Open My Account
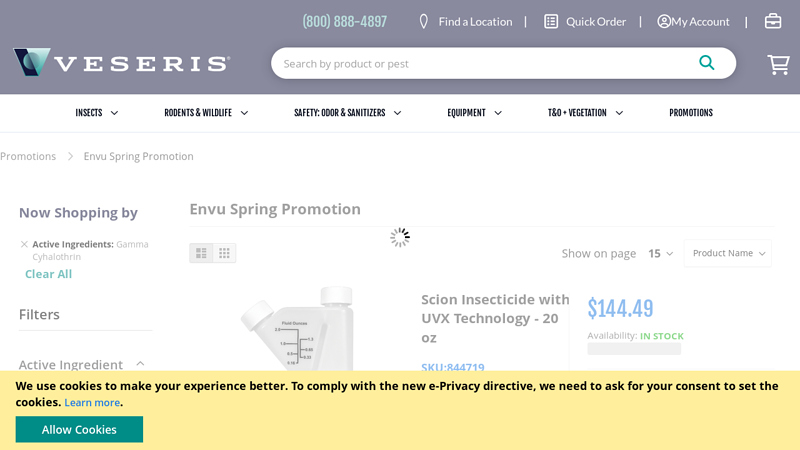The height and width of the screenshot is (450, 800). 693,21
